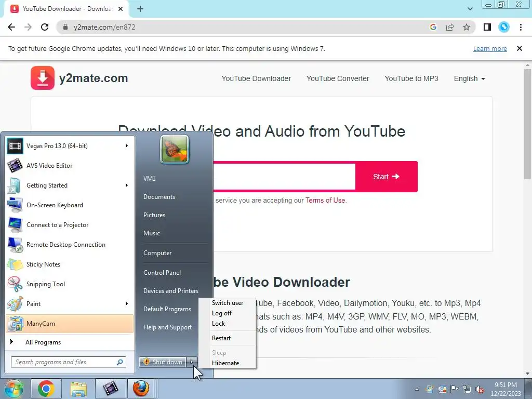532x399 pixels.
Task: Click the muted volume tray icon
Action: tap(480, 390)
